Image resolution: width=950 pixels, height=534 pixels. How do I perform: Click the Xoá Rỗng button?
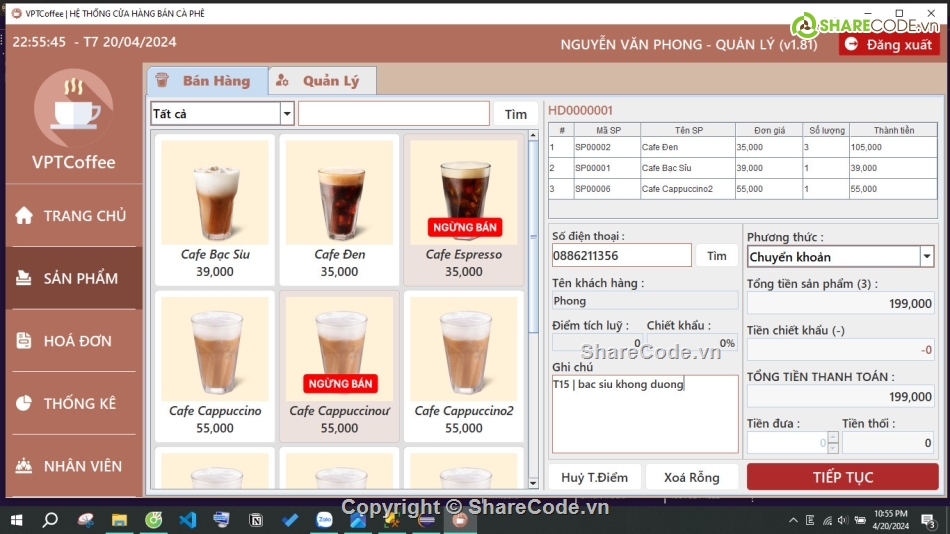691,477
